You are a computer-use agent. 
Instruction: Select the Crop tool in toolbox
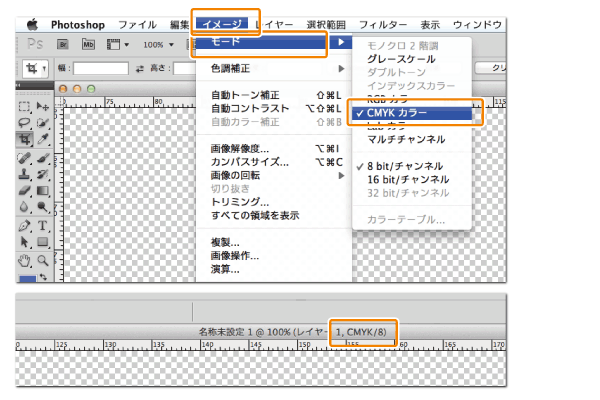click(x=24, y=139)
